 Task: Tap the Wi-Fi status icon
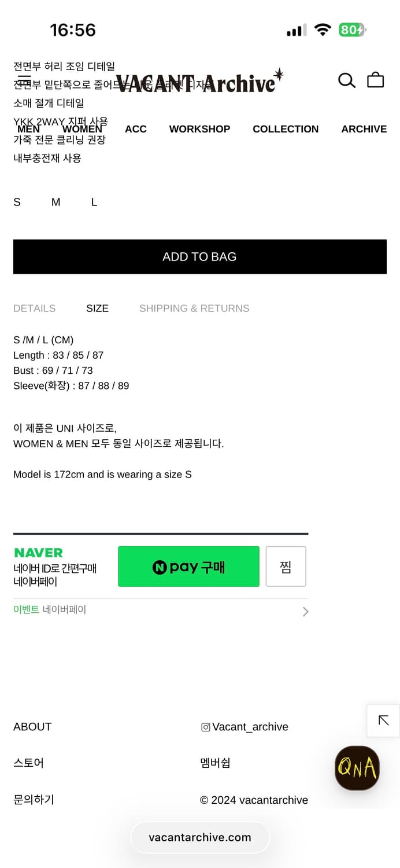tap(323, 29)
